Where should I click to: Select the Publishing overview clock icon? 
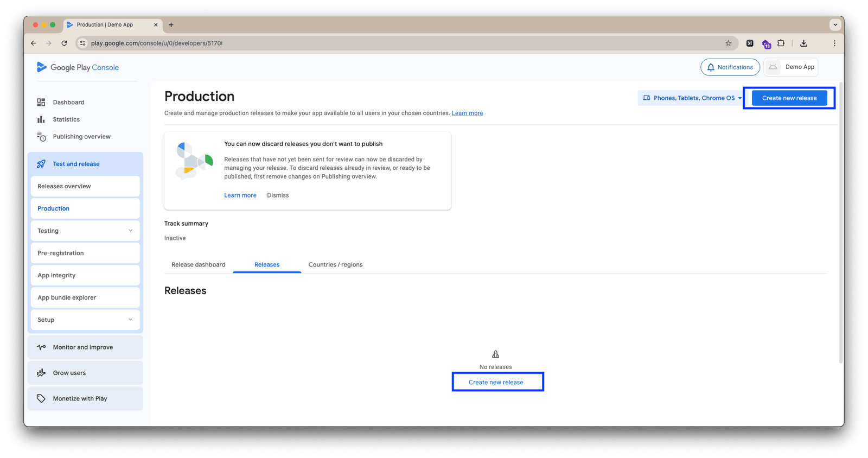click(41, 137)
